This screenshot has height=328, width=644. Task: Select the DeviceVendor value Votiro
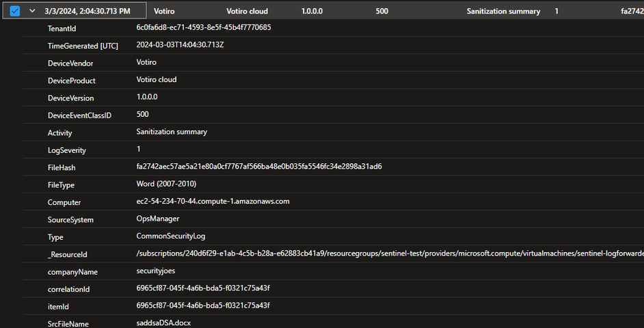click(x=146, y=62)
